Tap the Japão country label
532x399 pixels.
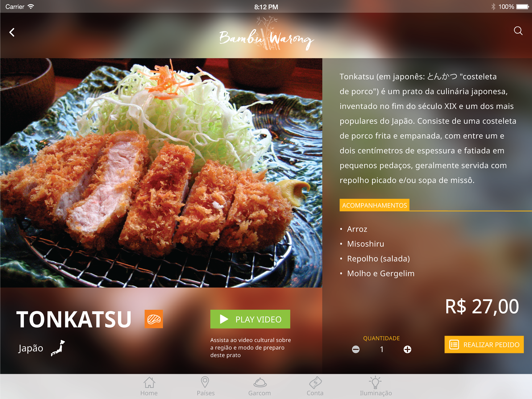[x=31, y=348]
